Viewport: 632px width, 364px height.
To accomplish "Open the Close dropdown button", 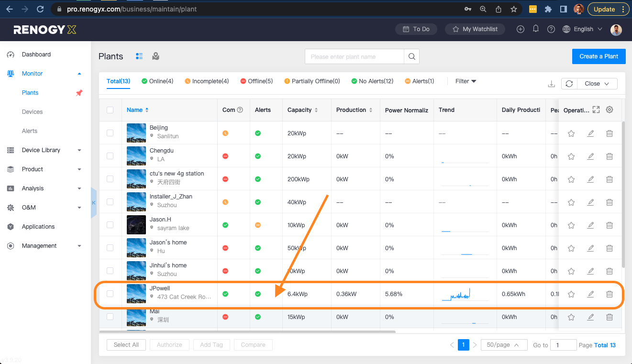I will [597, 84].
